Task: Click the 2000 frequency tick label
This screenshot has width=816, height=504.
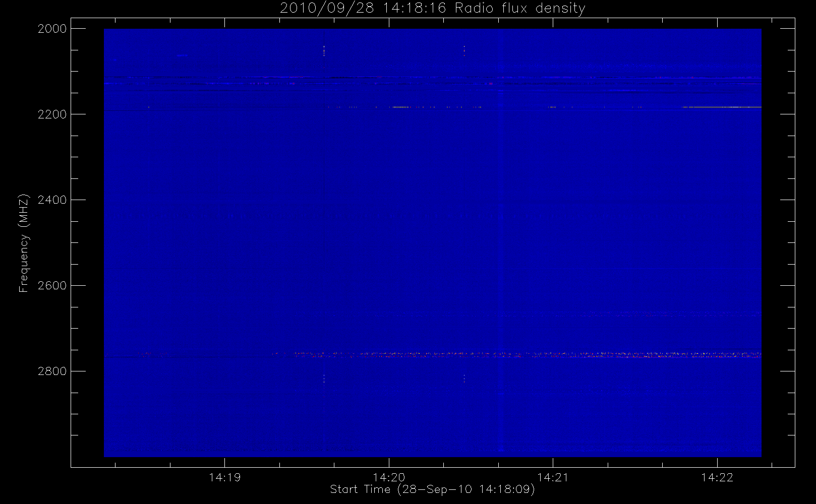Action: click(52, 29)
